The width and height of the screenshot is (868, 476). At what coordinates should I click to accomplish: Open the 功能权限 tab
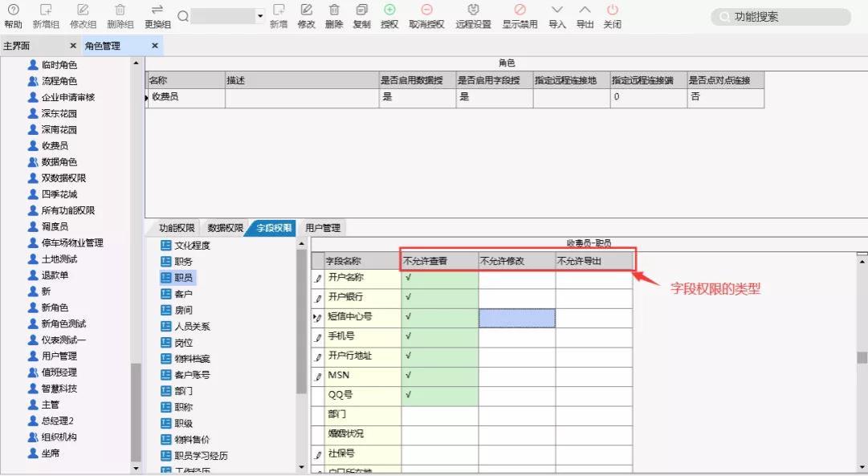click(176, 227)
